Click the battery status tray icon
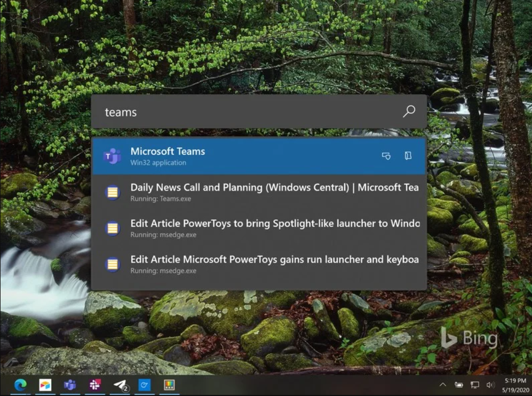 pyautogui.click(x=459, y=385)
